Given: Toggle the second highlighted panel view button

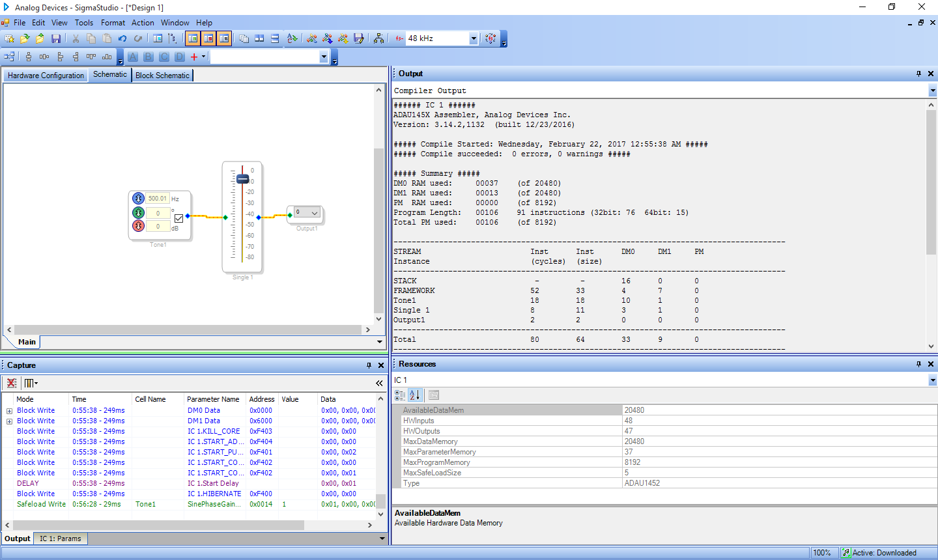Looking at the screenshot, I should pyautogui.click(x=208, y=38).
